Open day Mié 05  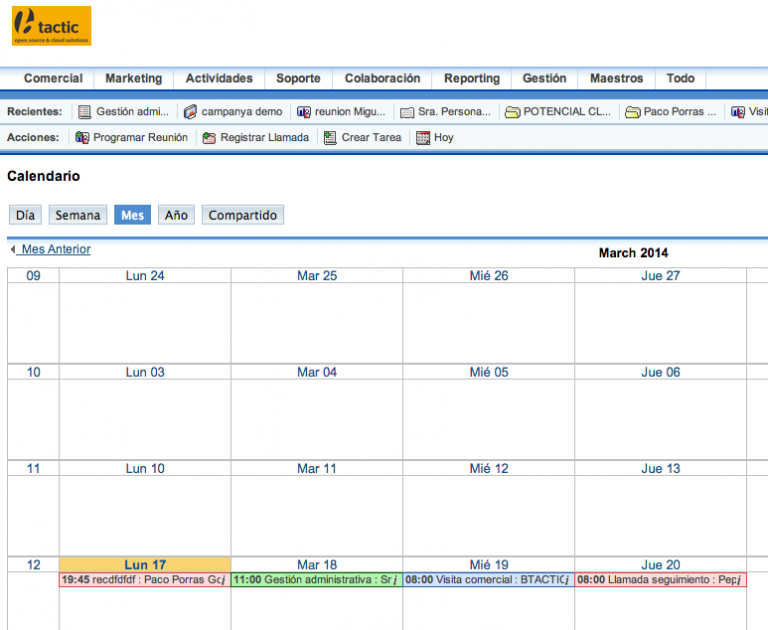pyautogui.click(x=489, y=372)
